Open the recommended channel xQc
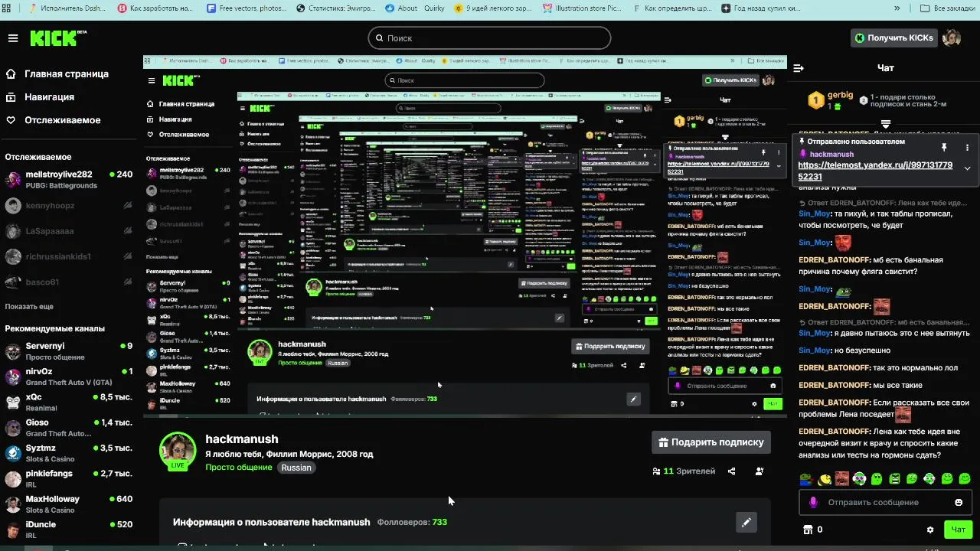This screenshot has width=980, height=551. (x=69, y=403)
